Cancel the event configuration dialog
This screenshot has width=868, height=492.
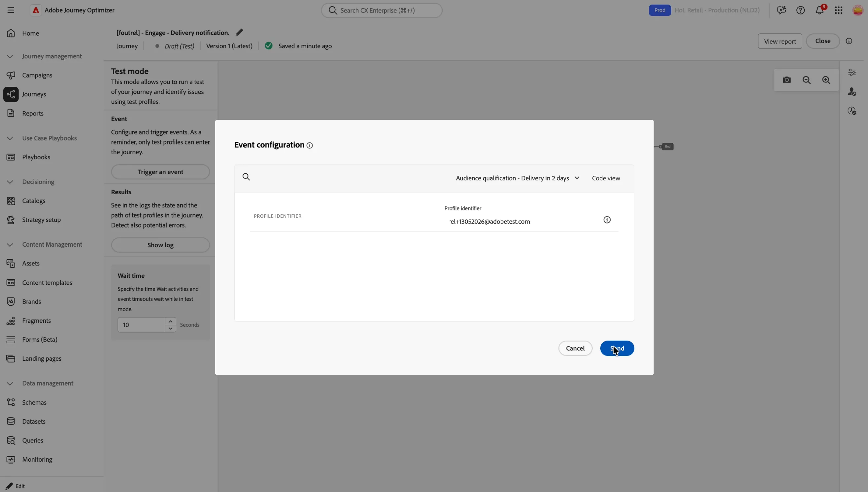click(x=575, y=348)
